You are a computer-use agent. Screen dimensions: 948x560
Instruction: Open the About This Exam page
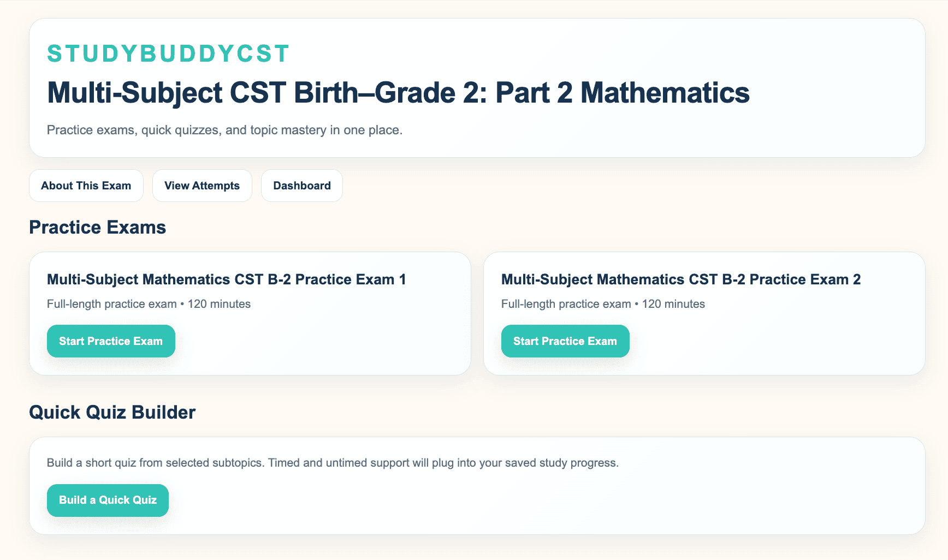(x=86, y=186)
